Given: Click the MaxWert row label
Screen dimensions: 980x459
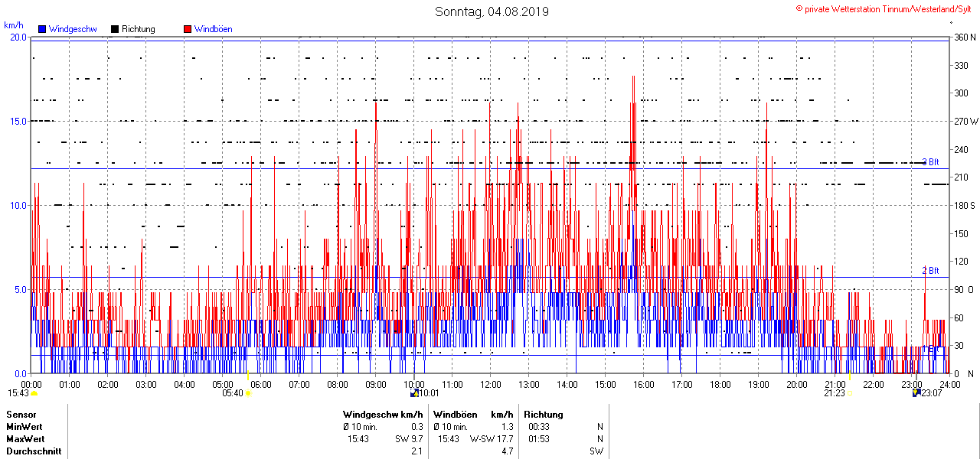Looking at the screenshot, I should click(25, 439).
